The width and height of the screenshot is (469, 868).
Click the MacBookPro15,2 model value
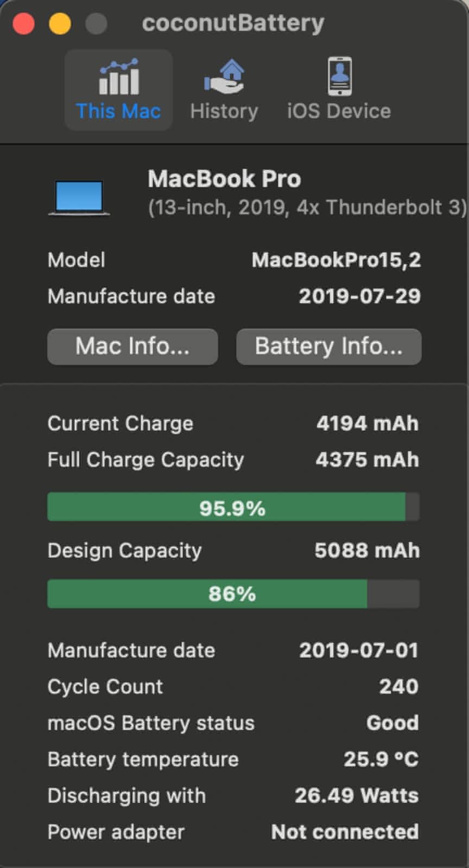coord(336,260)
